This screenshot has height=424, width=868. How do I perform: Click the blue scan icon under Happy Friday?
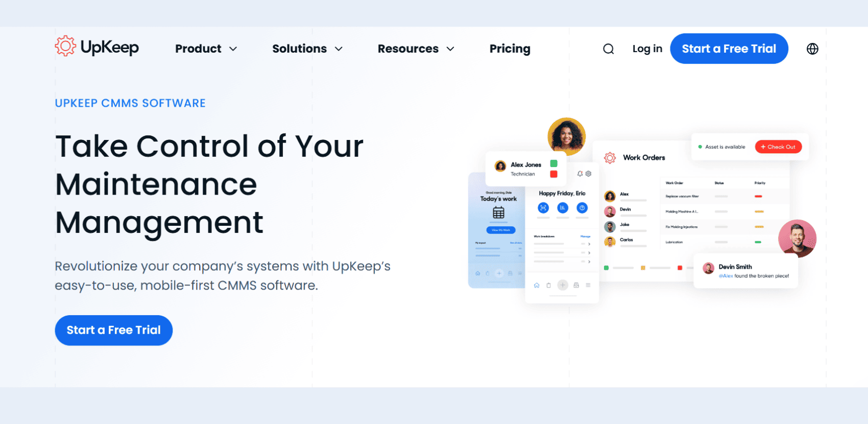pyautogui.click(x=543, y=208)
